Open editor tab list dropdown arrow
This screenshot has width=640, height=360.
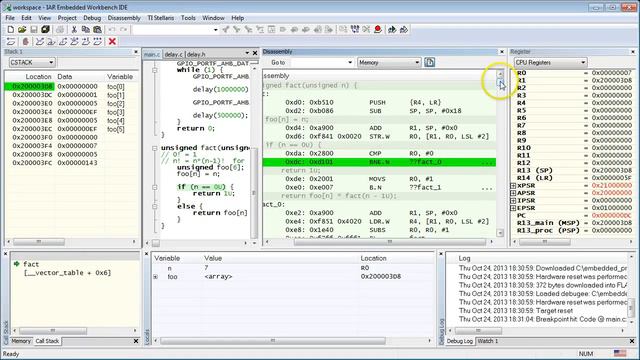[x=247, y=53]
